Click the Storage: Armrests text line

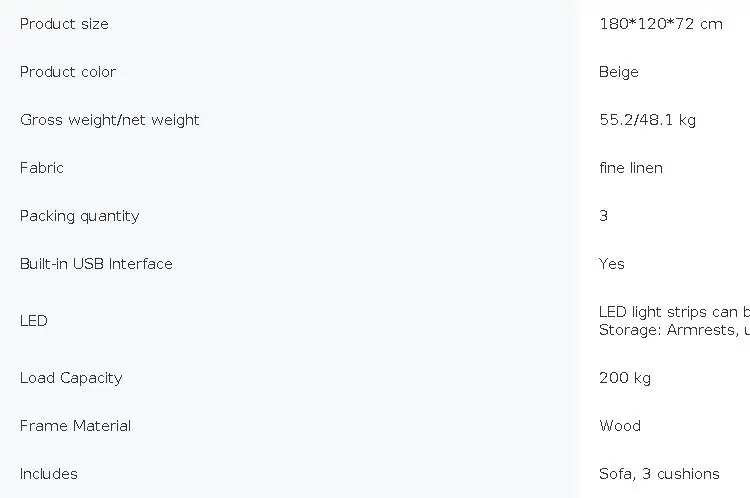click(674, 330)
